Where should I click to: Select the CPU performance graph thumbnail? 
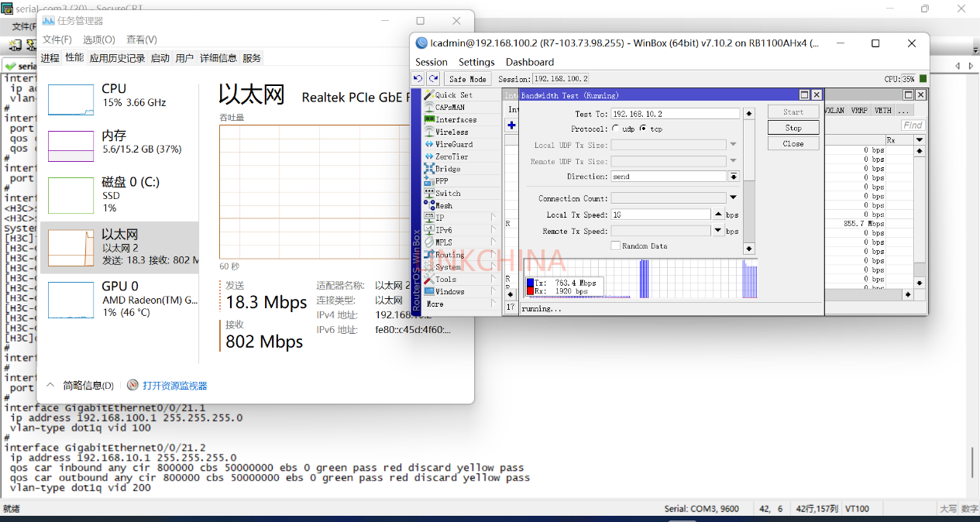point(70,101)
